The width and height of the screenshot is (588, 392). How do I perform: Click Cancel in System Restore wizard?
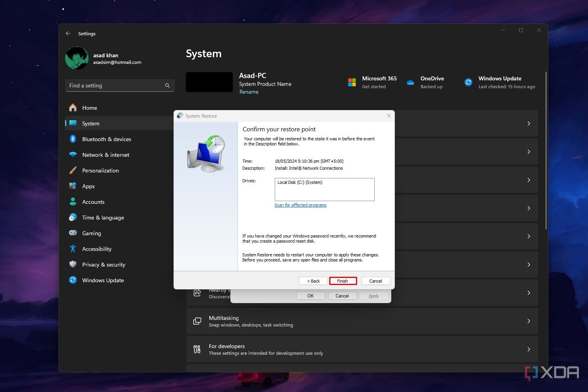click(376, 281)
